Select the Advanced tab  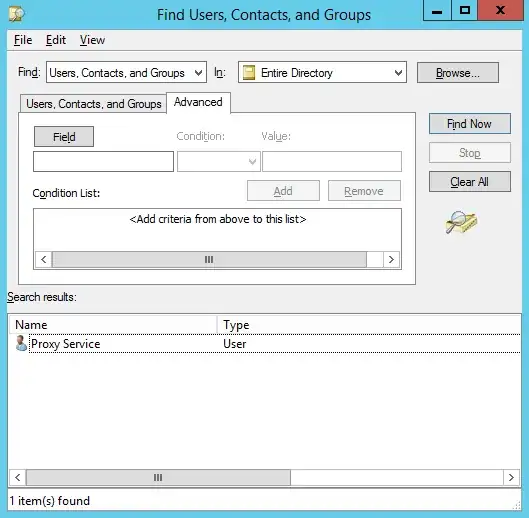click(x=198, y=102)
